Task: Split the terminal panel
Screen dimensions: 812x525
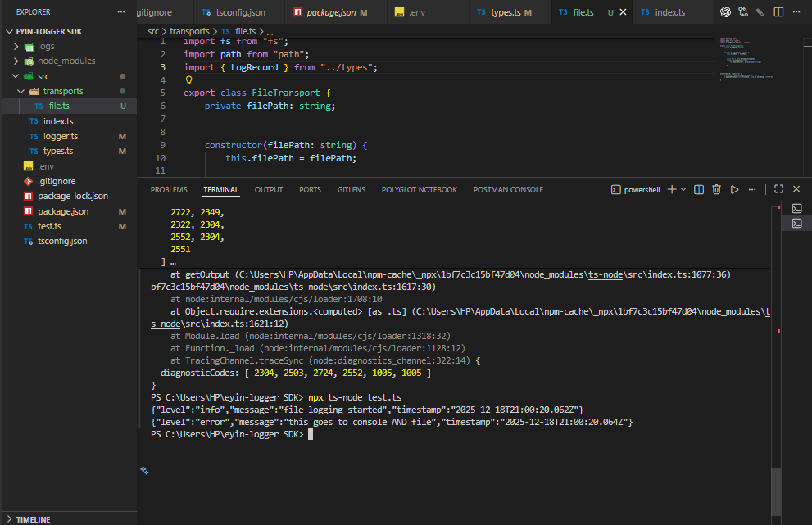Action: [697, 188]
